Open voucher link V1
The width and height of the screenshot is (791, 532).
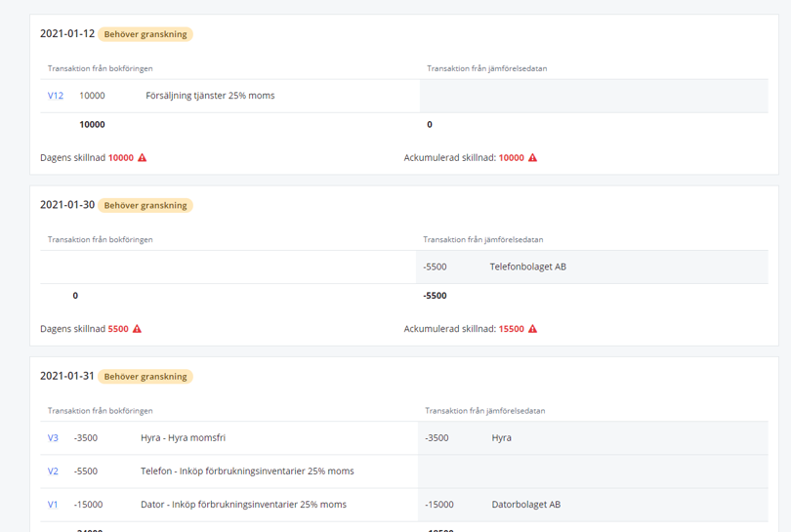pos(53,505)
